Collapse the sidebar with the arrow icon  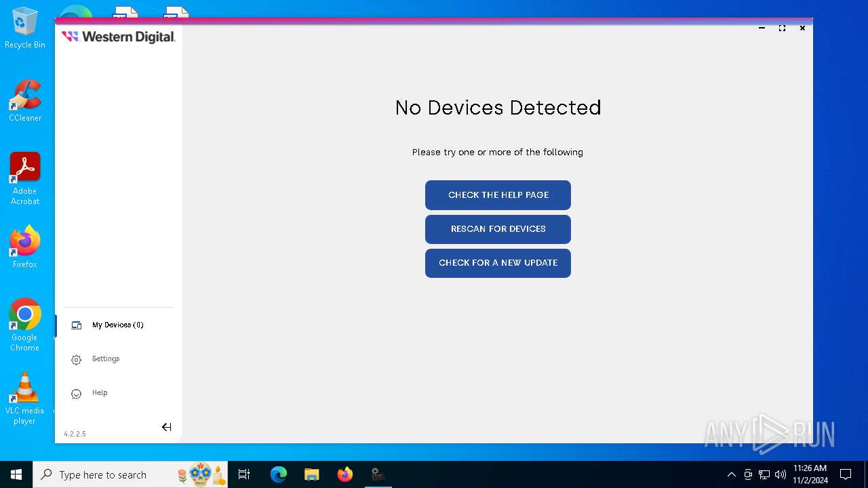tap(166, 427)
